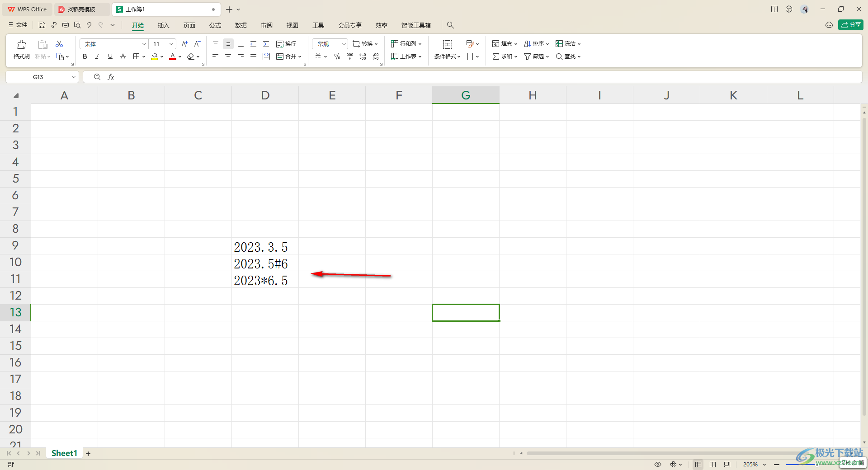Click the 排序 (Sort) button
The width and height of the screenshot is (868, 470).
[x=536, y=44]
